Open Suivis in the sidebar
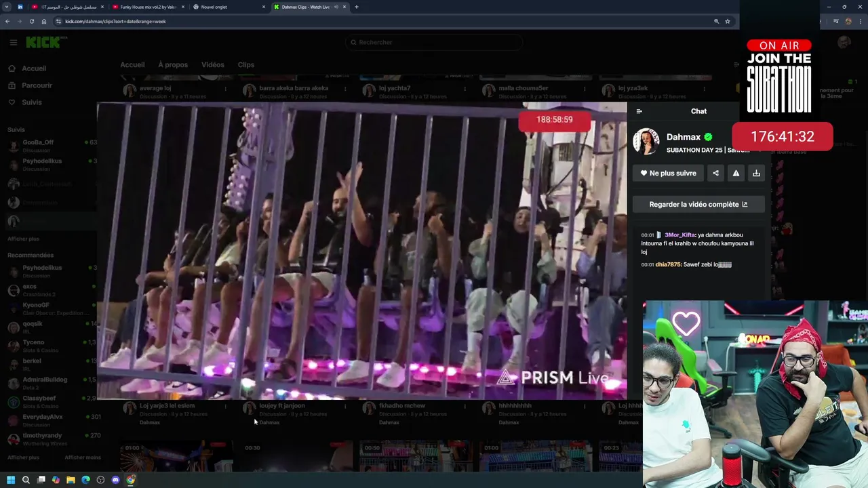Image resolution: width=868 pixels, height=488 pixels. click(x=32, y=102)
